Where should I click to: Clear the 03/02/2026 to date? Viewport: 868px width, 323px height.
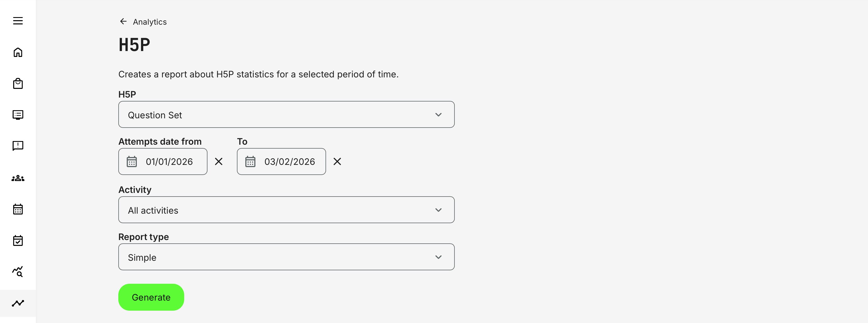(337, 162)
